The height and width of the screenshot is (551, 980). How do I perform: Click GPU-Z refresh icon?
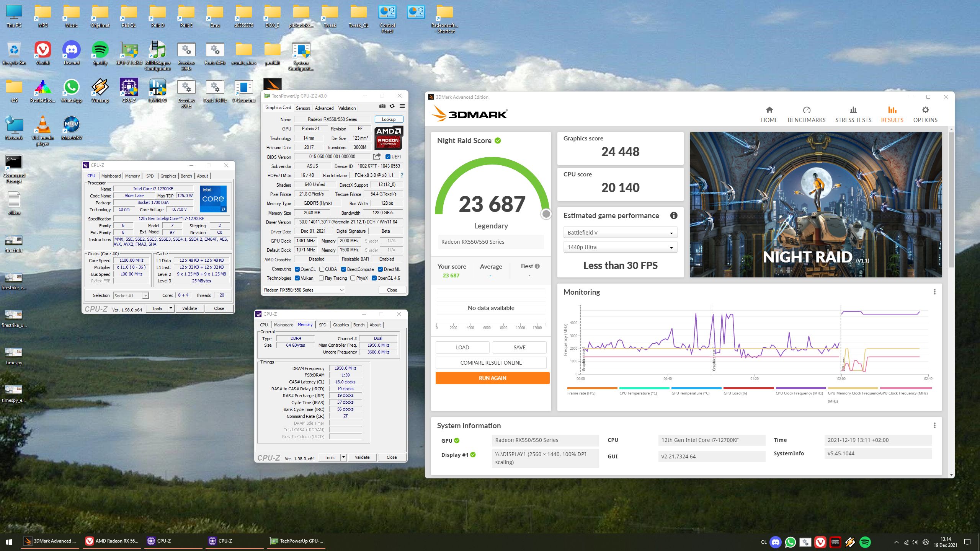(392, 106)
